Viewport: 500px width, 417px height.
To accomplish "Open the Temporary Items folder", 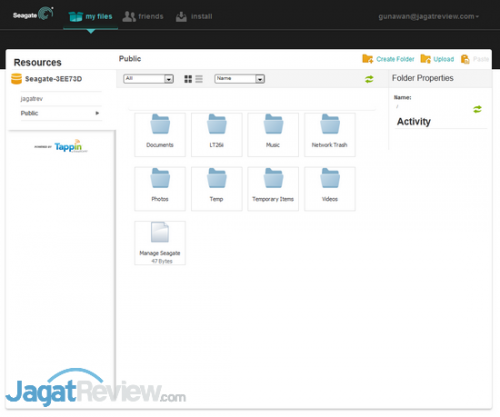I will click(273, 189).
